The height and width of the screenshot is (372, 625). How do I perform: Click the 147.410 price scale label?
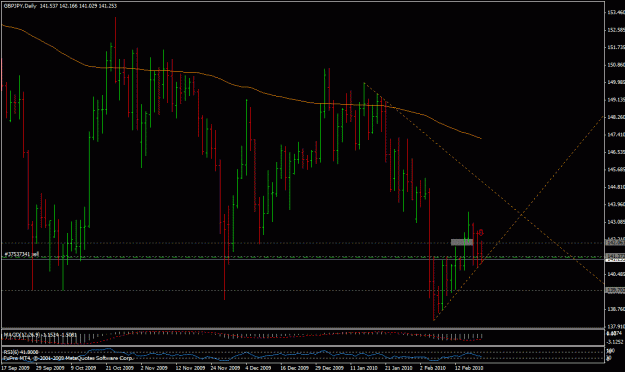pyautogui.click(x=616, y=135)
